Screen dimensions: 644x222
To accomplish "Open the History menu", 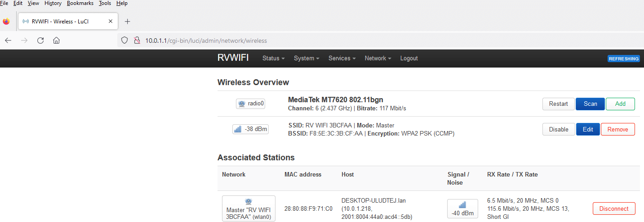I will 53,3.
